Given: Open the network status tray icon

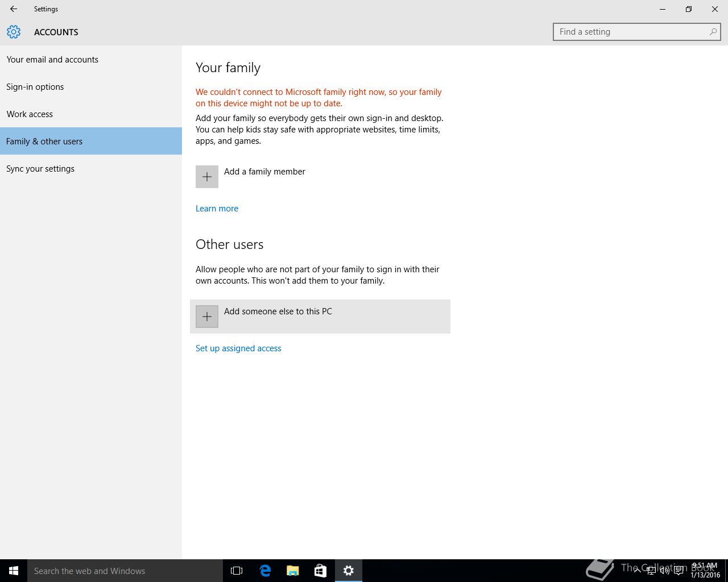Looking at the screenshot, I should [651, 571].
